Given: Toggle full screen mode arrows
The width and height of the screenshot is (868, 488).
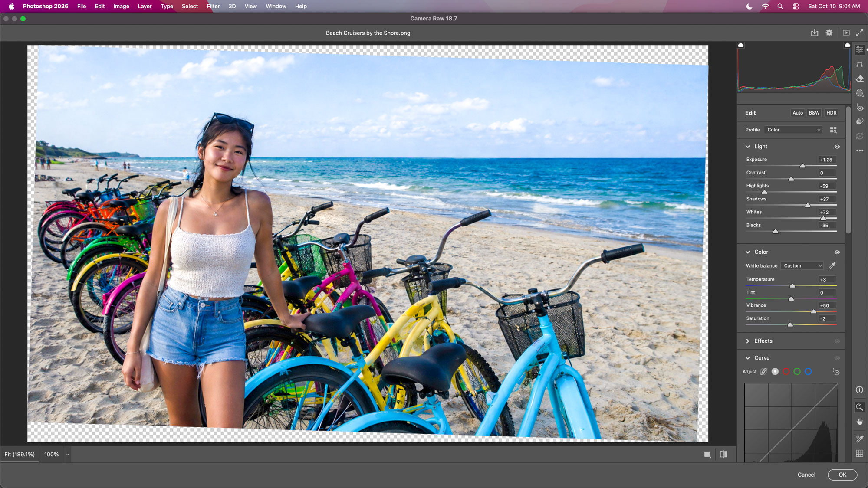Looking at the screenshot, I should pyautogui.click(x=859, y=33).
